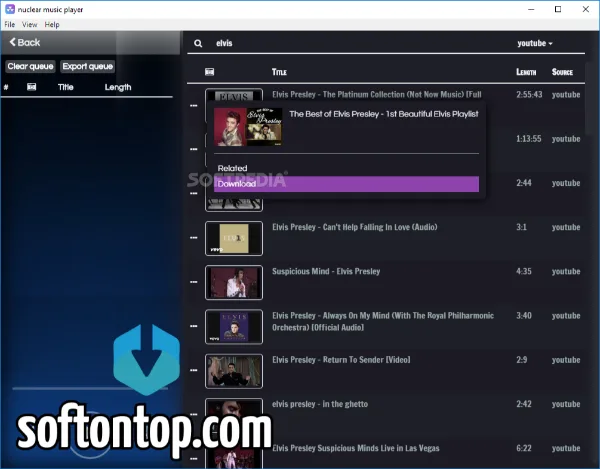The height and width of the screenshot is (469, 600).
Task: Click the thumbnail column icon in the results header
Action: pos(209,72)
